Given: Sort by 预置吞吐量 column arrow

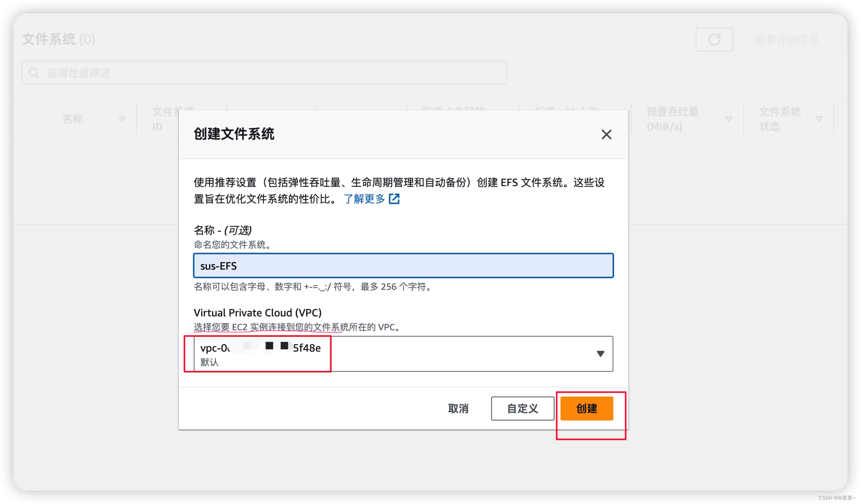Looking at the screenshot, I should (x=729, y=119).
